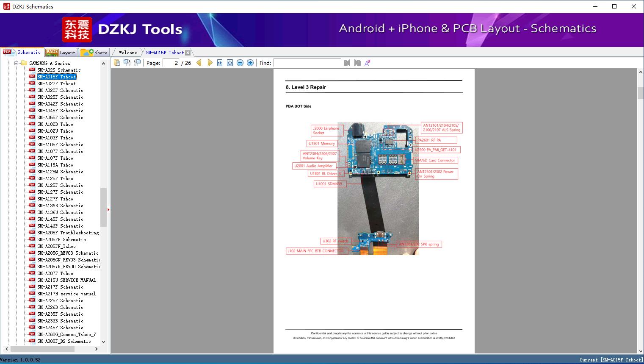Open SM-A025F Schematic
Image resolution: width=644 pixels, height=364 pixels.
click(x=60, y=97)
